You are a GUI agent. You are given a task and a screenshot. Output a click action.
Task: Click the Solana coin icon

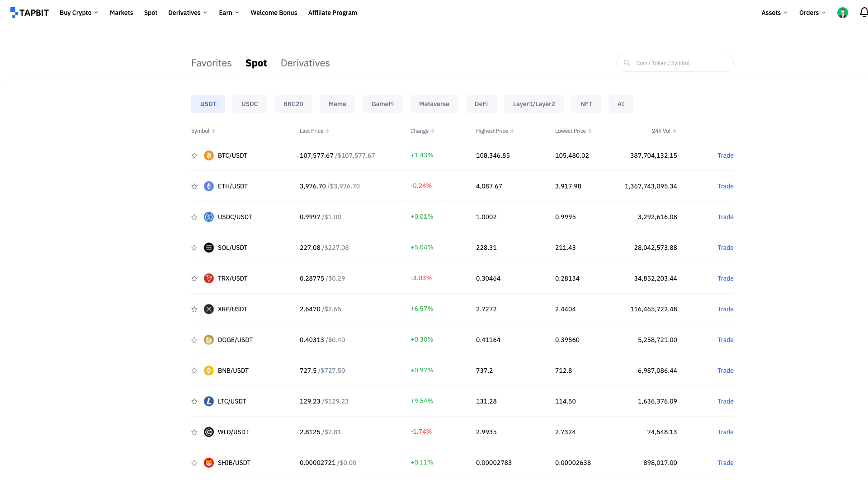[208, 248]
